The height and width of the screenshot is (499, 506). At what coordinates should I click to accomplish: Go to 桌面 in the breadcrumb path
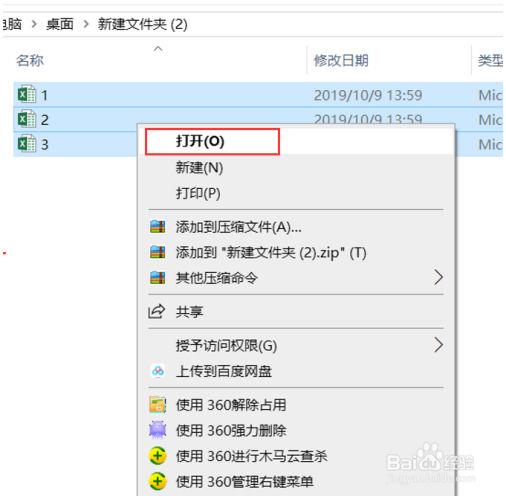60,24
